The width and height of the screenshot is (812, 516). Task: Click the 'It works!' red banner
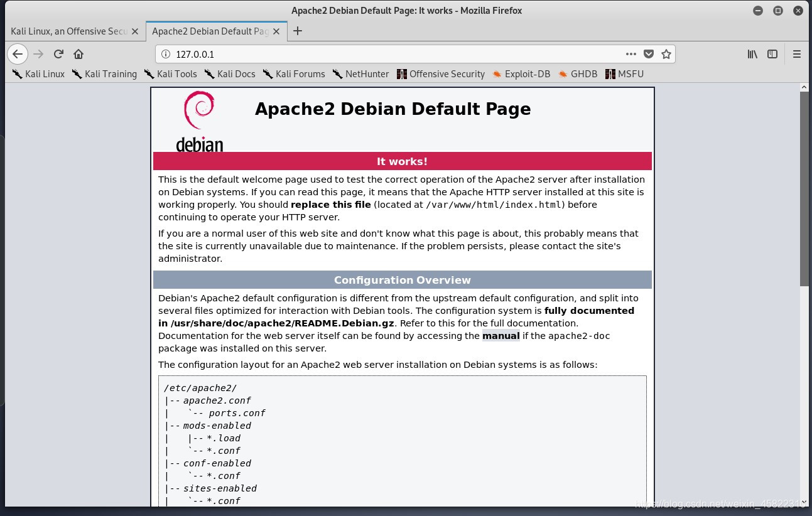tap(402, 161)
